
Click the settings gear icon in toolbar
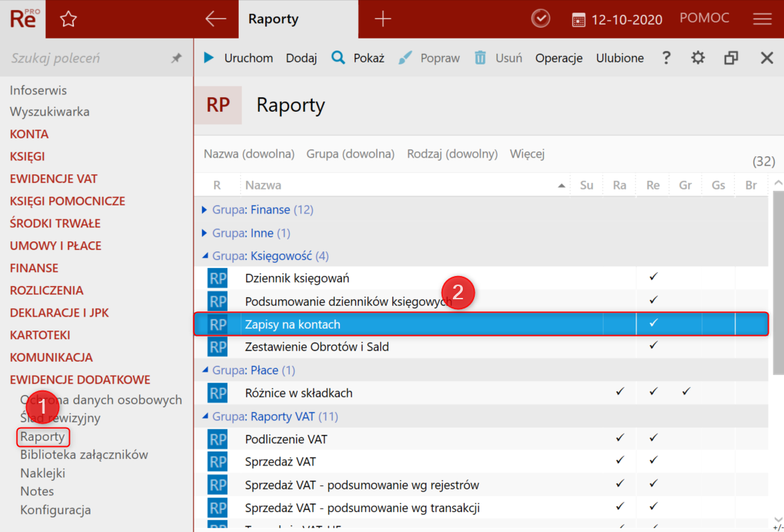pos(698,58)
